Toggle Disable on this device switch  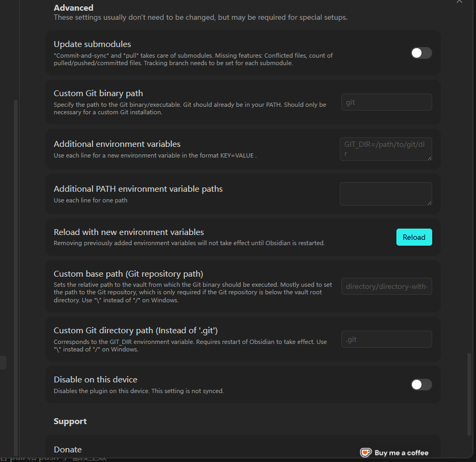click(422, 385)
